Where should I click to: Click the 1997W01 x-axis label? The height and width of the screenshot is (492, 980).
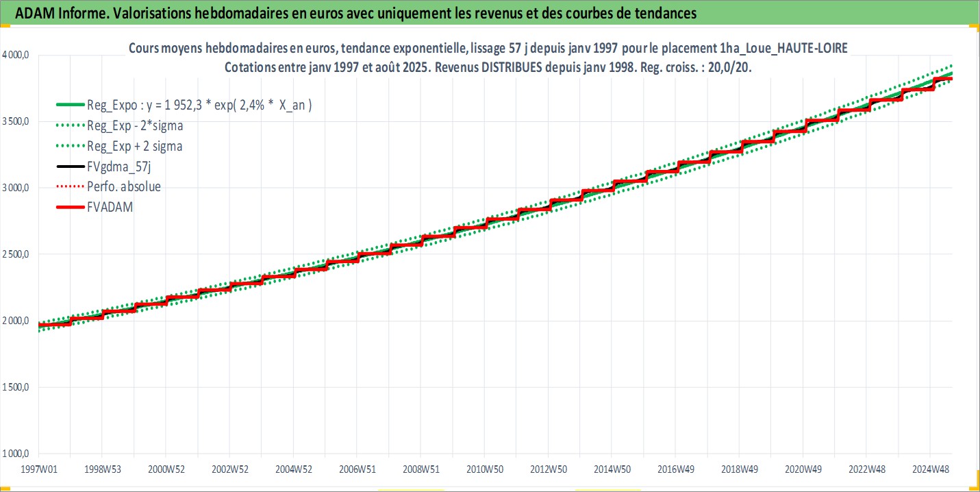(x=38, y=469)
